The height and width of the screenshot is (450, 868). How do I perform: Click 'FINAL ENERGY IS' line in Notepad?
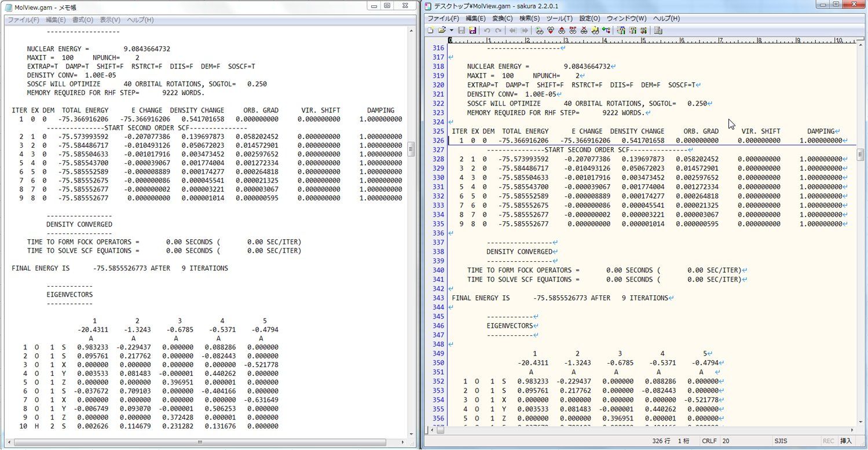click(x=120, y=269)
